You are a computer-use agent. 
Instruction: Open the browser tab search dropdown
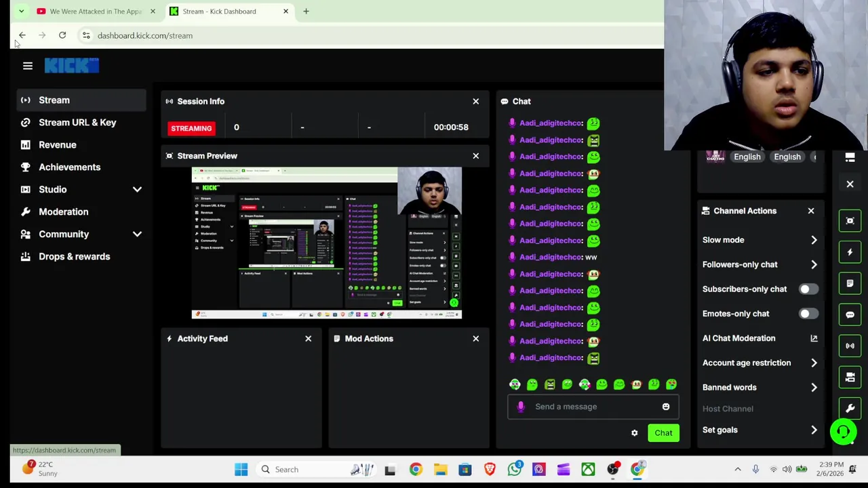21,12
